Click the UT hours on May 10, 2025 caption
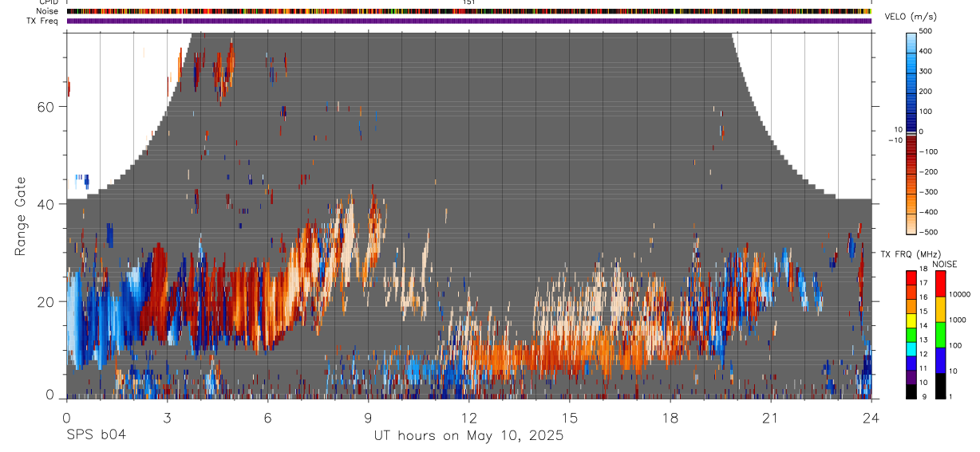The width and height of the screenshot is (980, 452). tap(468, 435)
